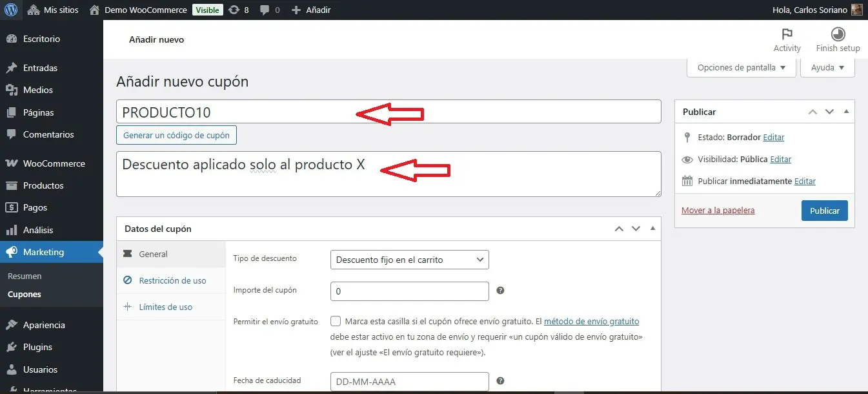The image size is (868, 394).
Task: Open WooCommerce in the sidebar menu
Action: (x=54, y=163)
